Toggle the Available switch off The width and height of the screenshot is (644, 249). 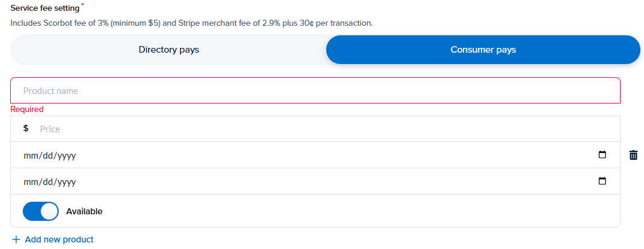coord(40,211)
